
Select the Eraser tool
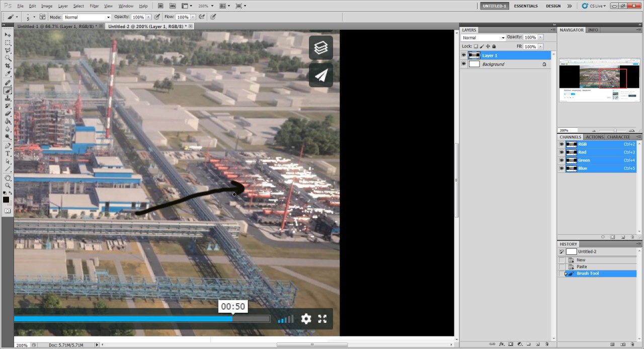pyautogui.click(x=8, y=114)
